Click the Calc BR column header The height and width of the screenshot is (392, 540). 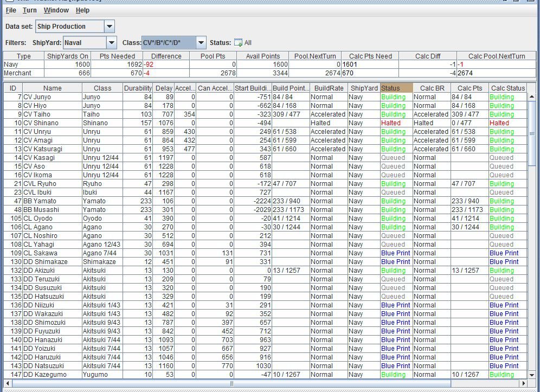[x=432, y=88]
